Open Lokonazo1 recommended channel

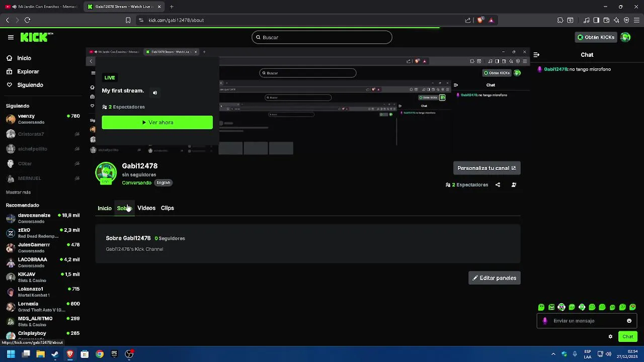click(x=43, y=292)
